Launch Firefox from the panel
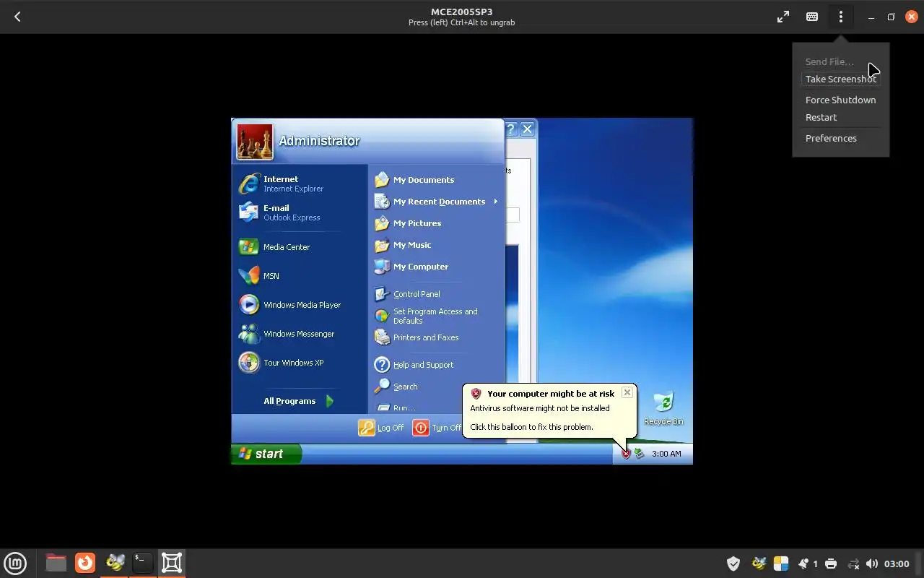924x578 pixels. click(x=85, y=563)
